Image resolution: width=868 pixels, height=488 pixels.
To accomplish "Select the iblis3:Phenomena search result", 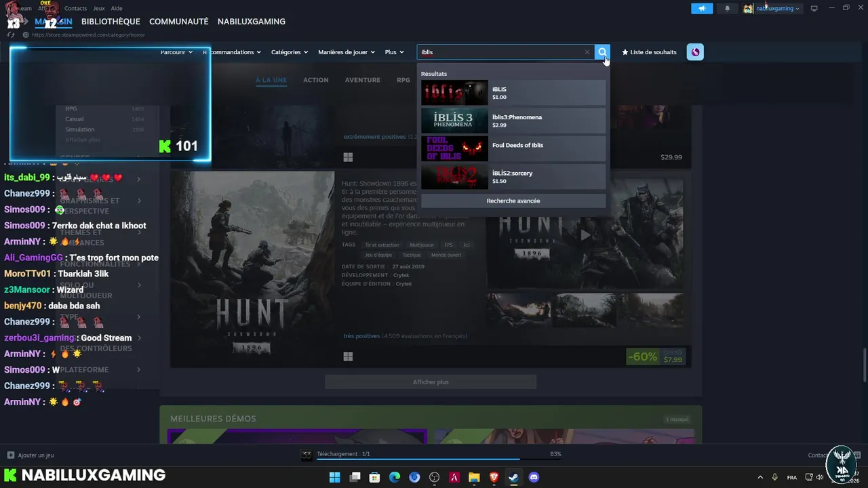I will 513,121.
